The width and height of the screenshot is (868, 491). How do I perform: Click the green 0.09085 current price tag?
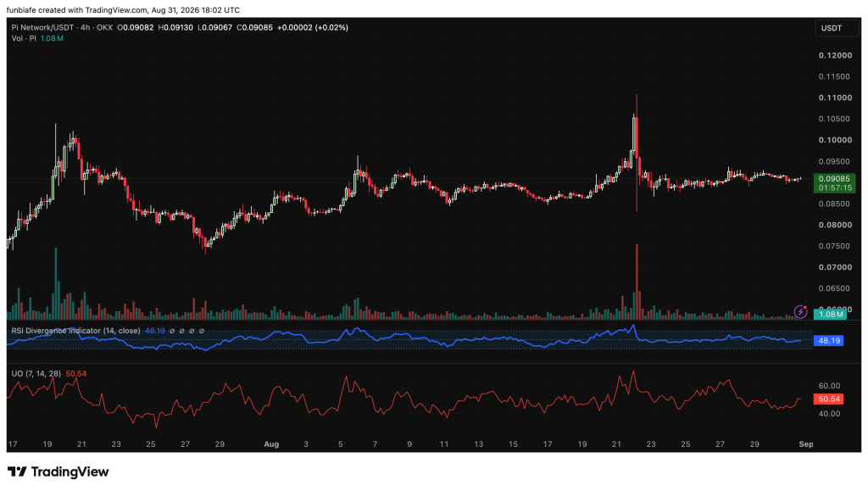point(834,179)
